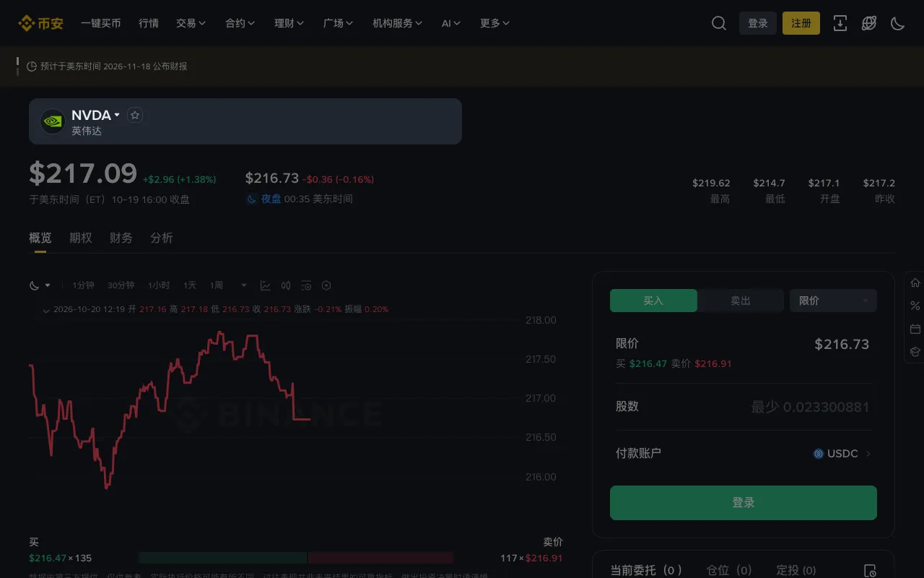
Task: Click the 一键买币 link
Action: pyautogui.click(x=101, y=23)
